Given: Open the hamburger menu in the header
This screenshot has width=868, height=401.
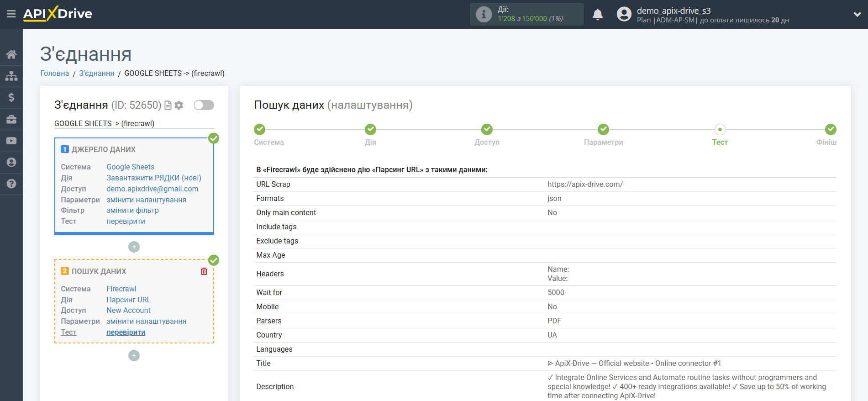Looking at the screenshot, I should 11,14.
